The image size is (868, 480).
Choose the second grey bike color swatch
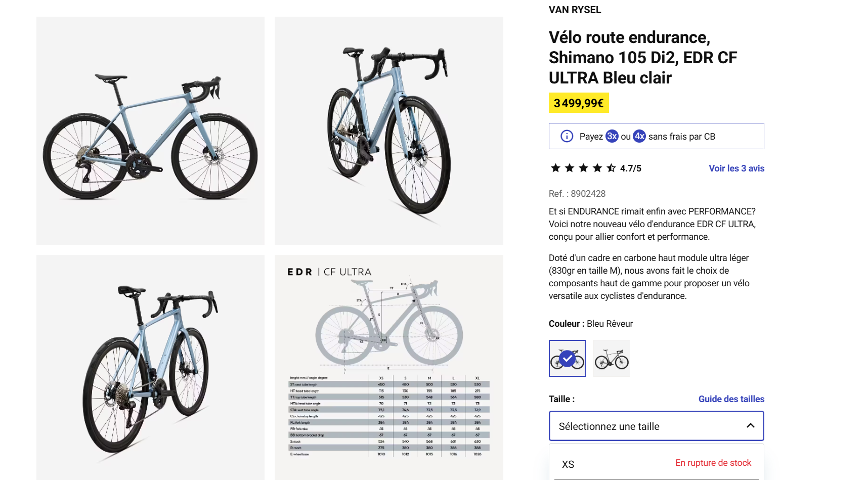click(612, 358)
